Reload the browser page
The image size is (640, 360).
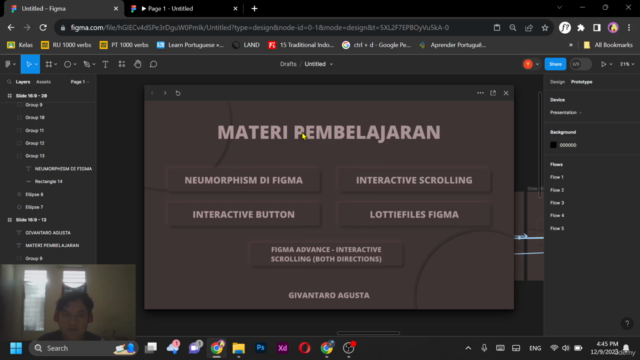43,28
